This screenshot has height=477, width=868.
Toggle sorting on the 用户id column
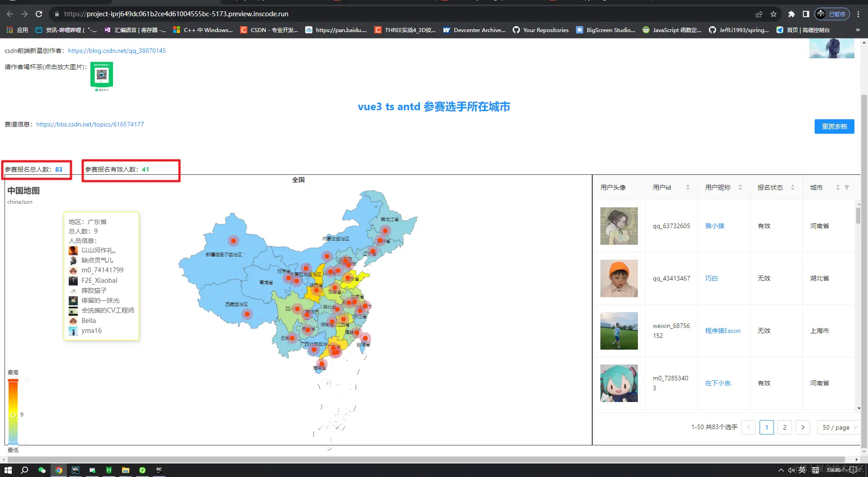pos(688,187)
